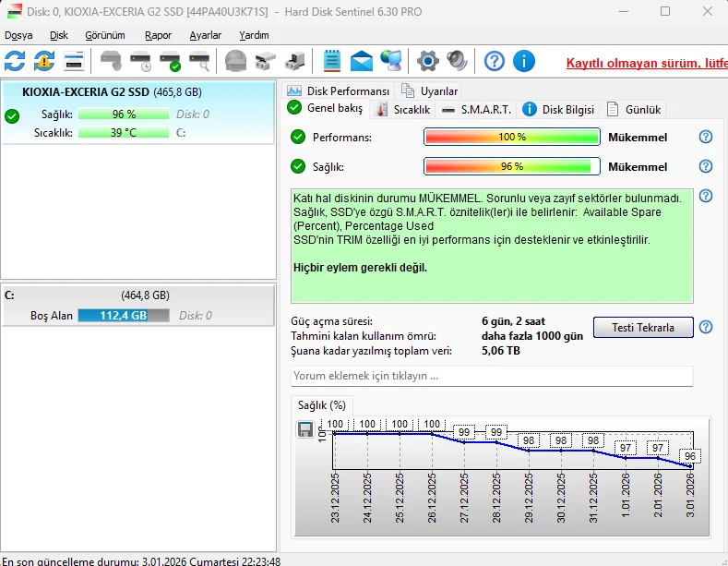This screenshot has width=728, height=566.
Task: Click the computer with drives toolbar icon
Action: 295,61
